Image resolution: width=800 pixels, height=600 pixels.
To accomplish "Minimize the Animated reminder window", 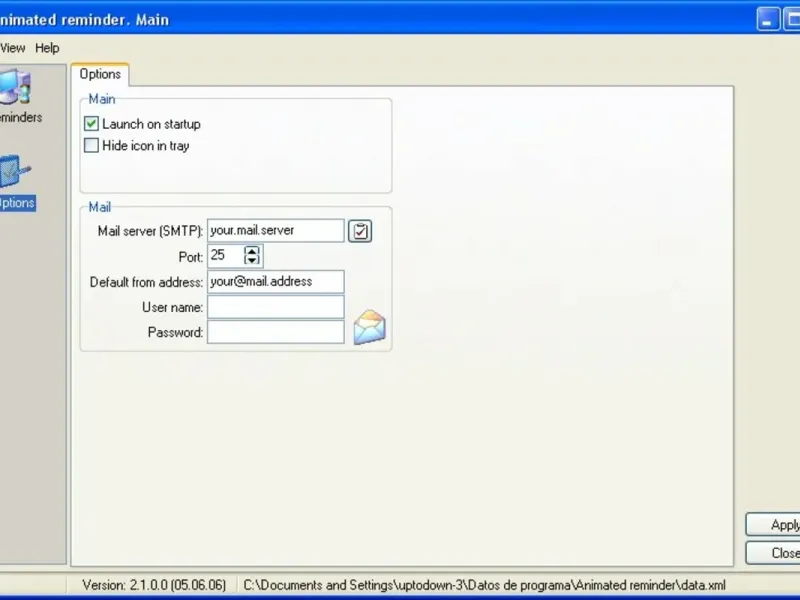I will click(768, 19).
